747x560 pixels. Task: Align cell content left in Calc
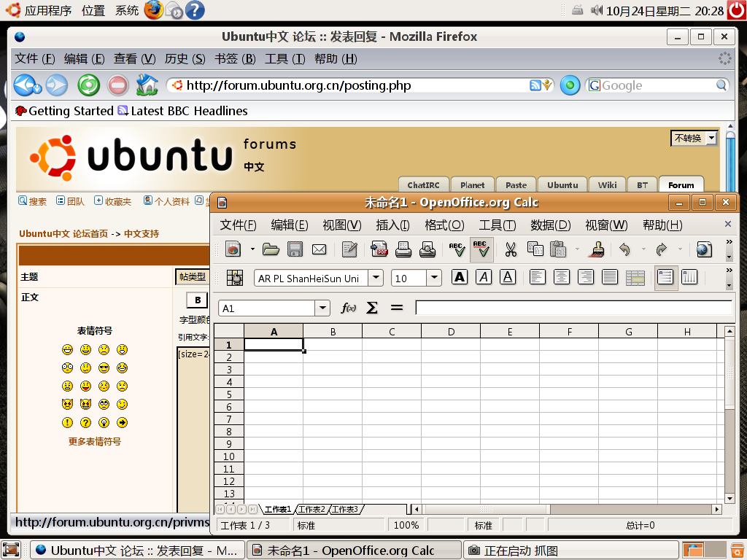tap(538, 277)
